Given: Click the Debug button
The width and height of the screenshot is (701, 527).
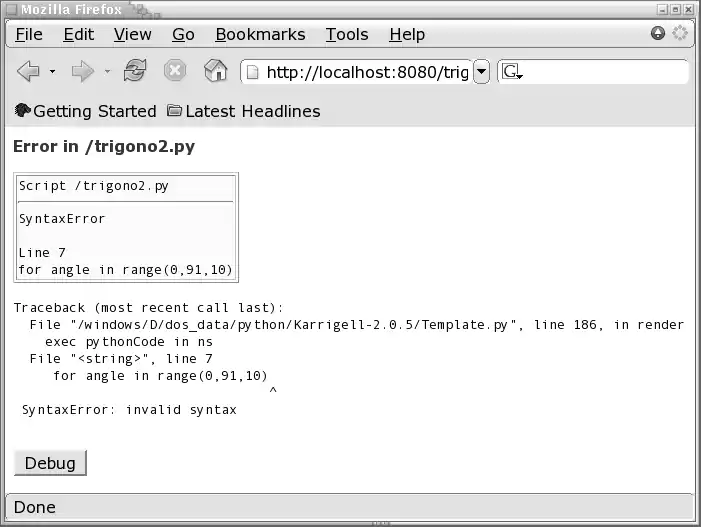Looking at the screenshot, I should coord(50,463).
